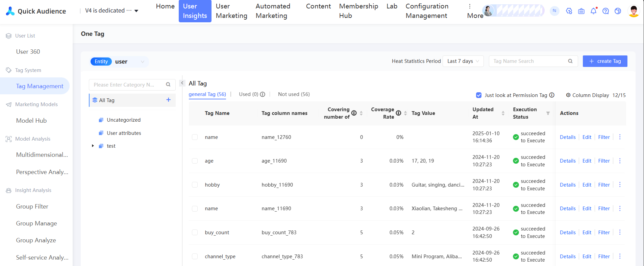Click the search icon in Tag Name Search
The image size is (644, 266).
click(x=570, y=61)
